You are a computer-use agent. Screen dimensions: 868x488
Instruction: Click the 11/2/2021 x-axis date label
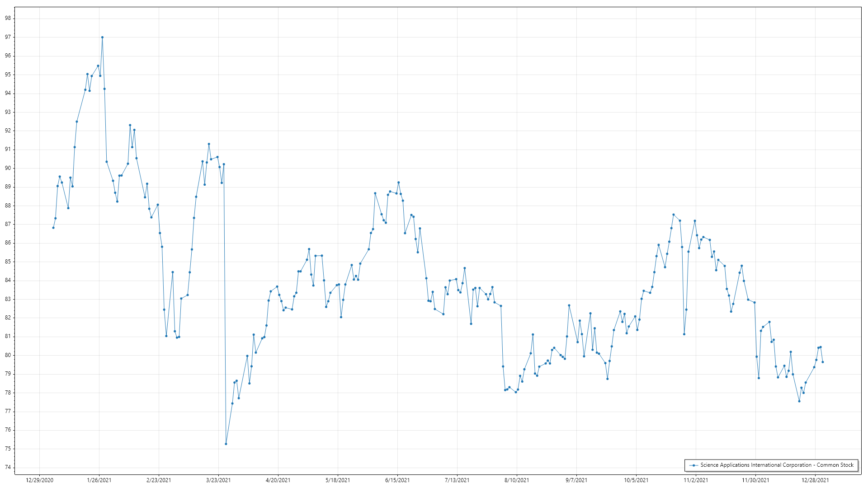tap(696, 480)
